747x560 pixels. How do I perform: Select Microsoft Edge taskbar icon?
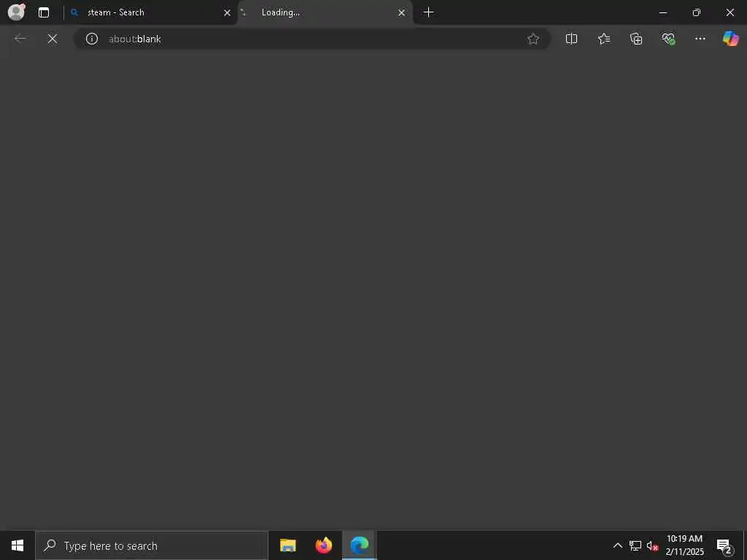coord(360,545)
